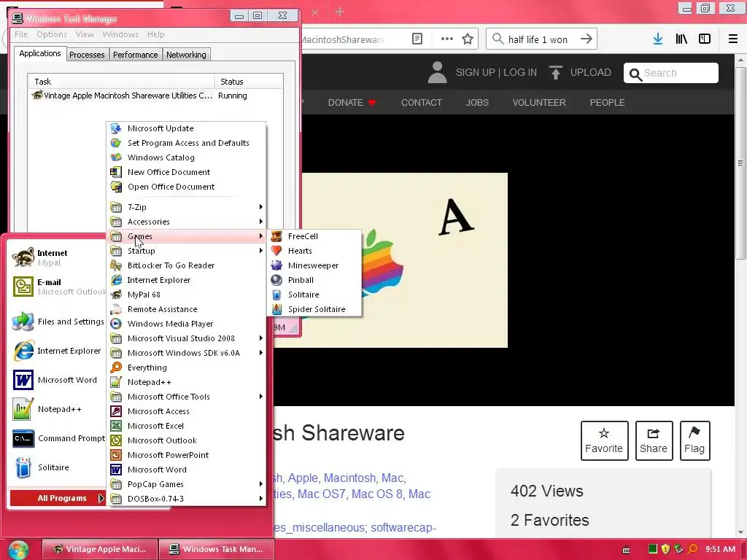747x560 pixels.
Task: Open the DONATE link in site navigation
Action: pyautogui.click(x=352, y=102)
